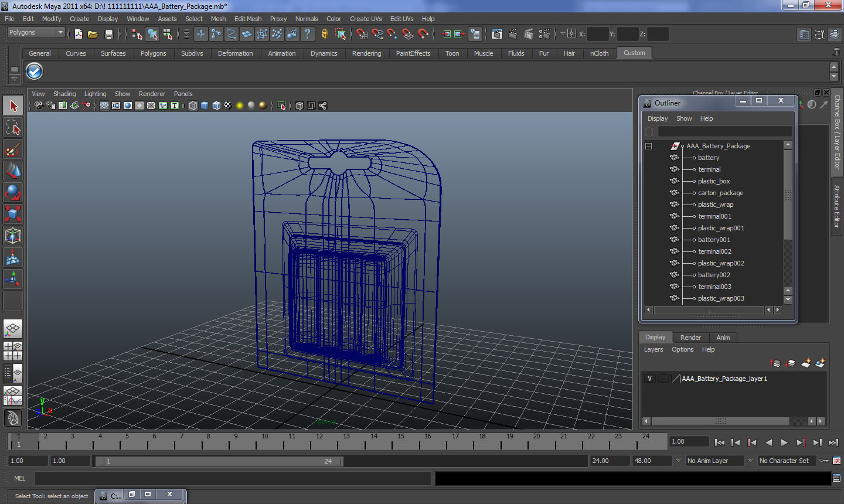The height and width of the screenshot is (504, 844).
Task: Open the Edit Mesh menu
Action: 248,19
